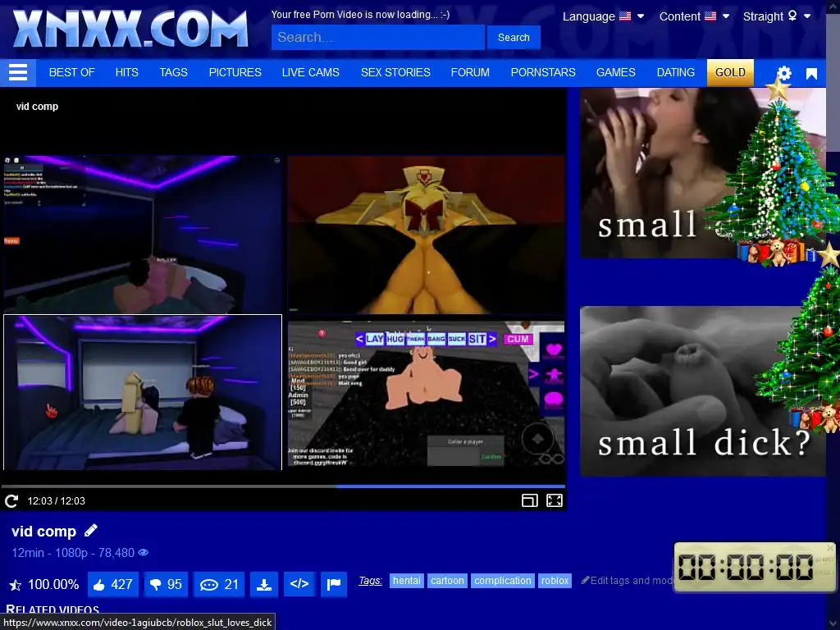The width and height of the screenshot is (840, 630).
Task: Open the 21 comments
Action: 219,584
